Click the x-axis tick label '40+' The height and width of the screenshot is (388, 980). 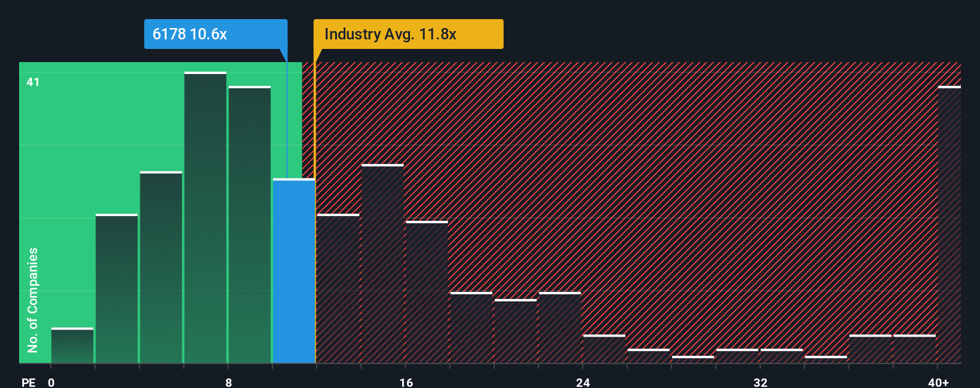(938, 382)
